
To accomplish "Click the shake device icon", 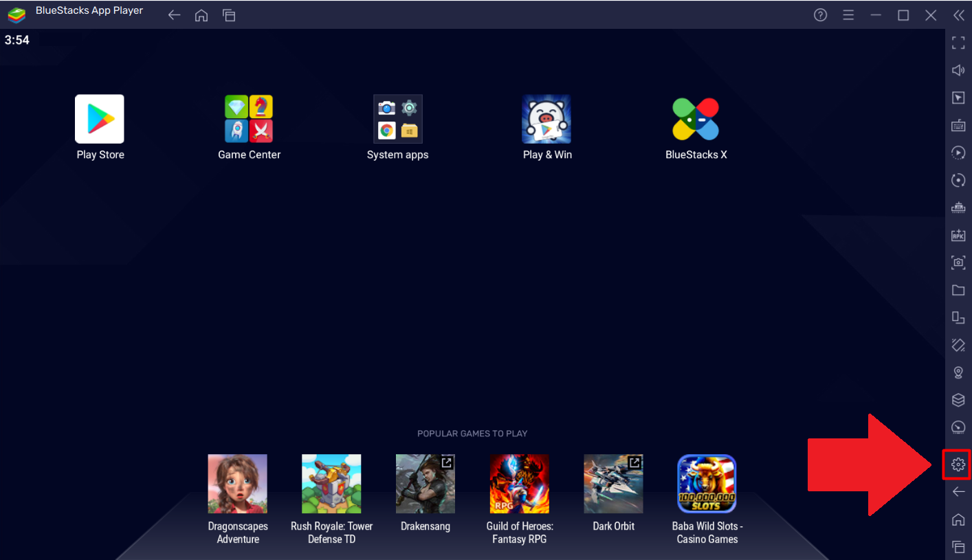I will click(x=958, y=345).
